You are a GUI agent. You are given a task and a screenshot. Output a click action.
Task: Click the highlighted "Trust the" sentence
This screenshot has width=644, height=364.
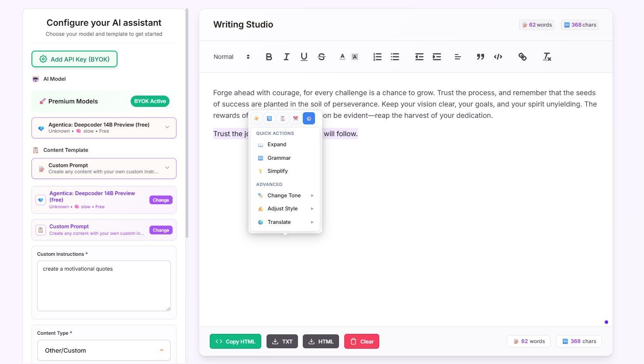(285, 134)
